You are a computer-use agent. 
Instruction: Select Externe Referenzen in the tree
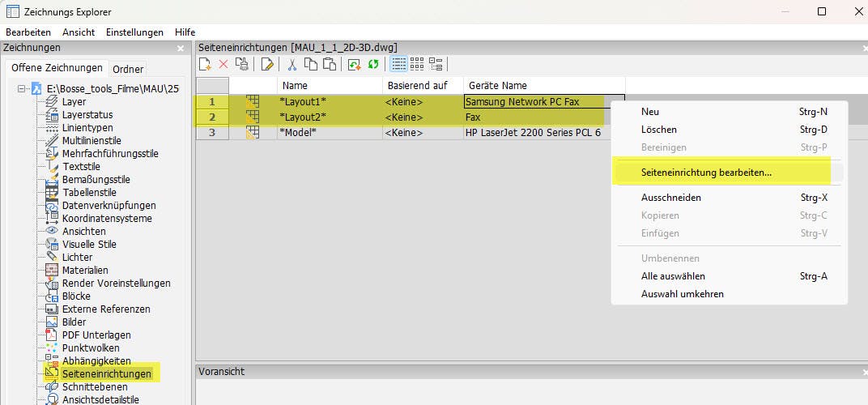click(x=106, y=309)
